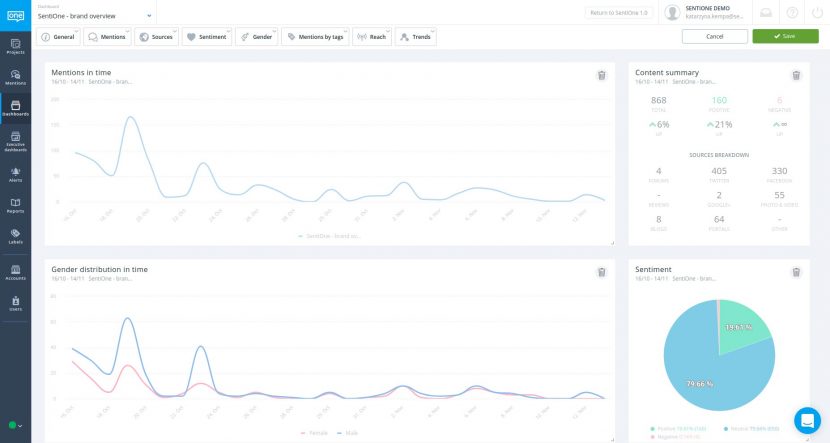Viewport: 830px width, 443px height.
Task: Toggle Male series in gender chart legend
Action: pyautogui.click(x=348, y=433)
